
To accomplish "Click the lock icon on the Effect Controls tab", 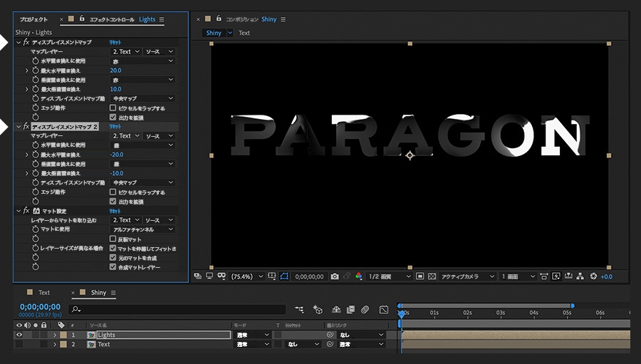I will coord(82,19).
